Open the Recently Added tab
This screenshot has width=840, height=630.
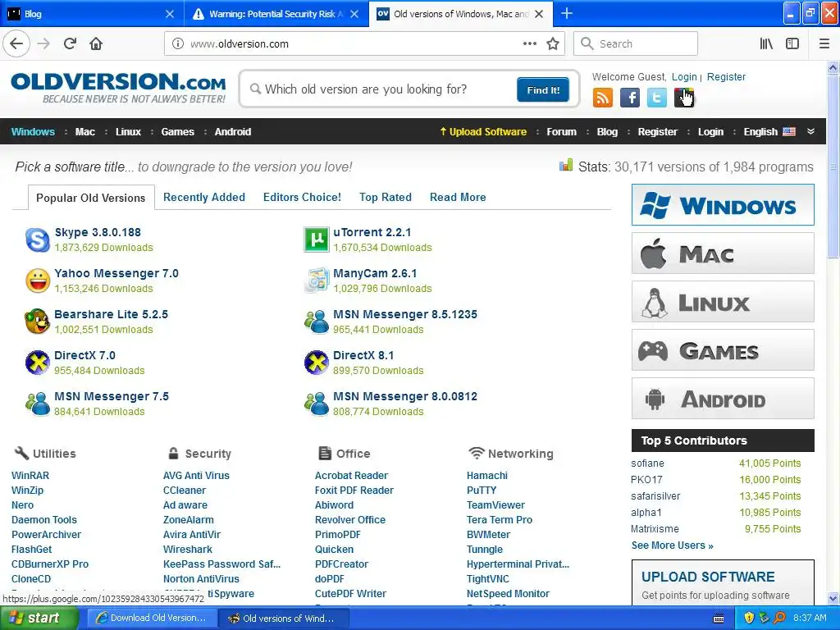(204, 197)
